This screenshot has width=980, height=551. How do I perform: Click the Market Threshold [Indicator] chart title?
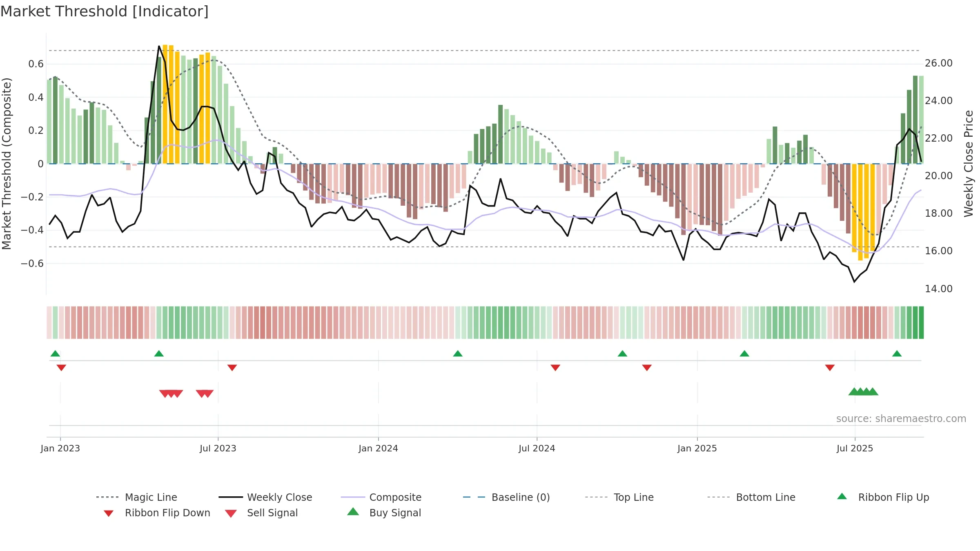pyautogui.click(x=105, y=11)
